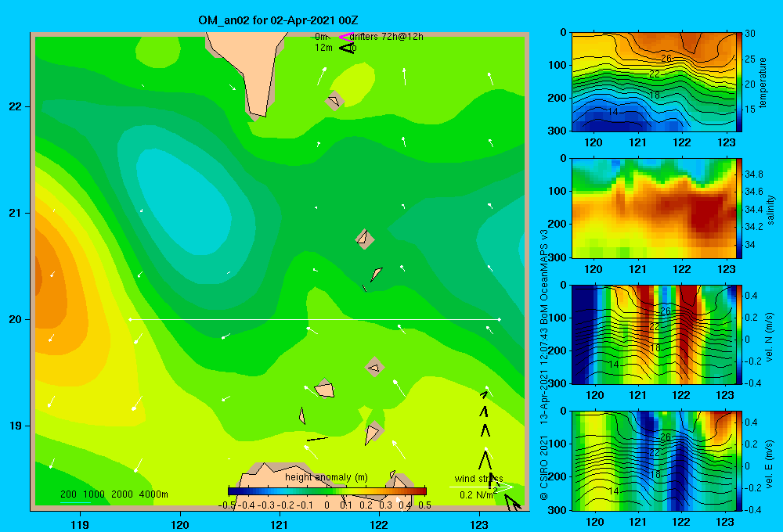Viewport: 783px width, 532px height.
Task: Click the 'vel. N (m/s)' axis label
Action: point(770,337)
